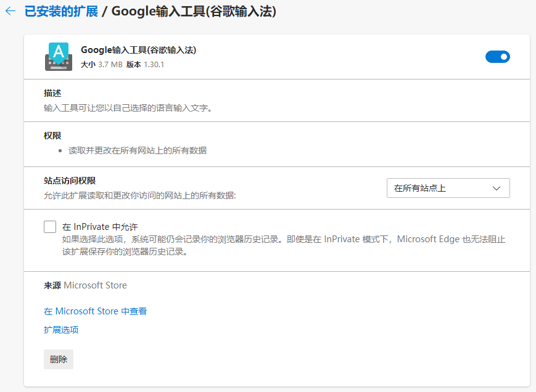
Task: Click the InPrivate history warning paragraph
Action: click(284, 245)
